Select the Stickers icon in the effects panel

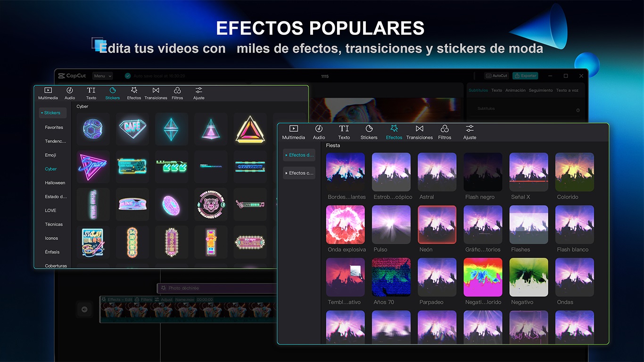pyautogui.click(x=369, y=132)
